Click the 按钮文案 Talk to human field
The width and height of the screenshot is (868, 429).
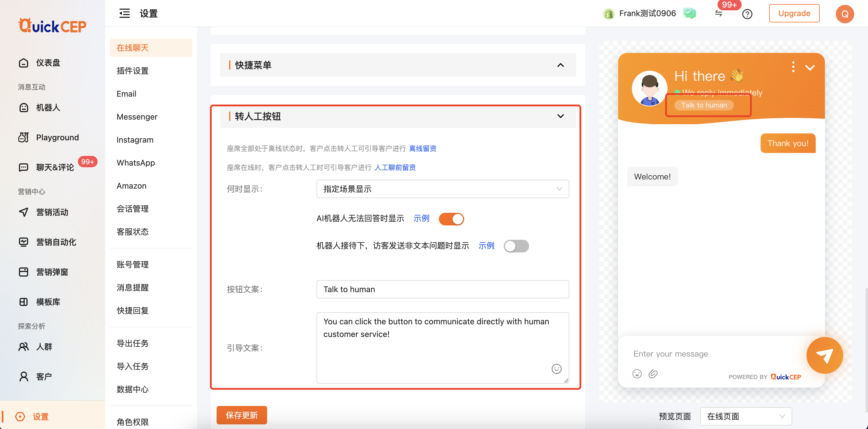442,289
